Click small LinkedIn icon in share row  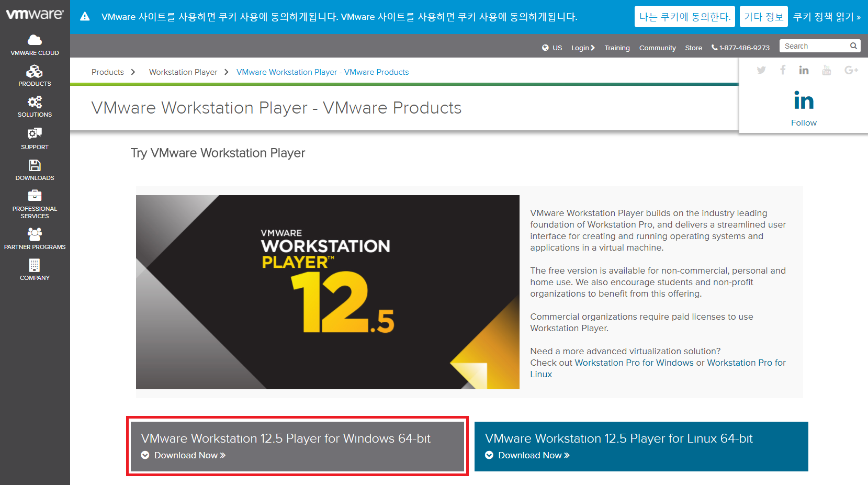pyautogui.click(x=804, y=70)
